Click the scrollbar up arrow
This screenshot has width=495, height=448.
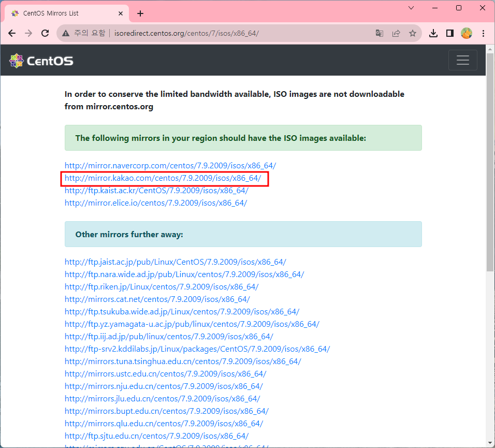click(490, 49)
